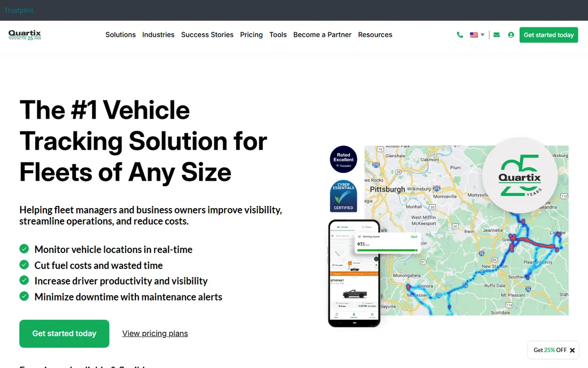The width and height of the screenshot is (588, 368).
Task: Click the Pittsburgh label on the map
Action: pyautogui.click(x=388, y=189)
